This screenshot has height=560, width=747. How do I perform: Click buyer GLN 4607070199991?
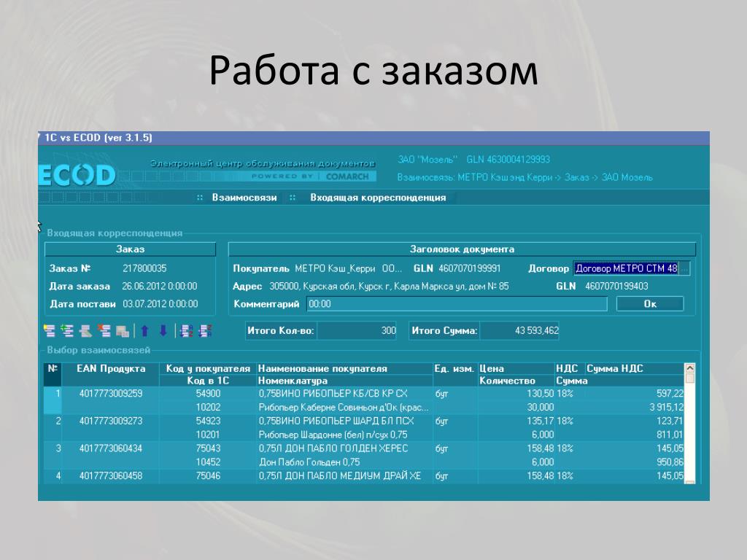(469, 268)
